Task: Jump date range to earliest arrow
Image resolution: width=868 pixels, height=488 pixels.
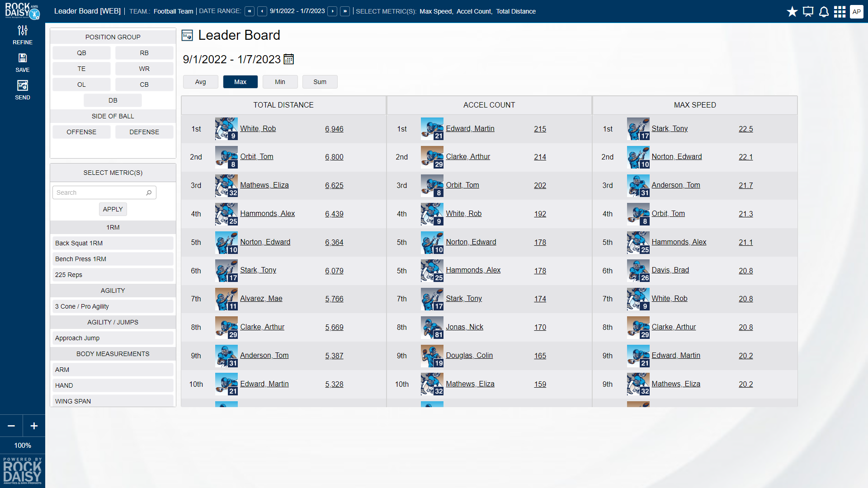Action: (x=250, y=11)
